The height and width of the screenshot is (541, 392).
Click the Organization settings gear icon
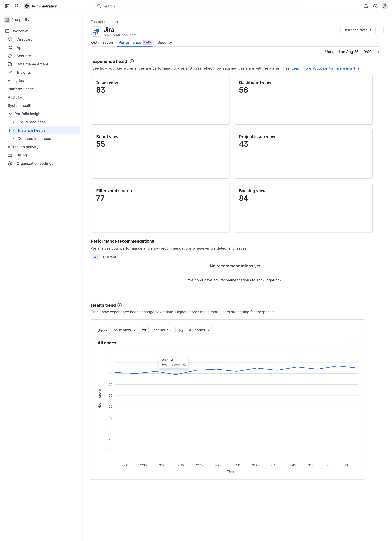click(10, 163)
